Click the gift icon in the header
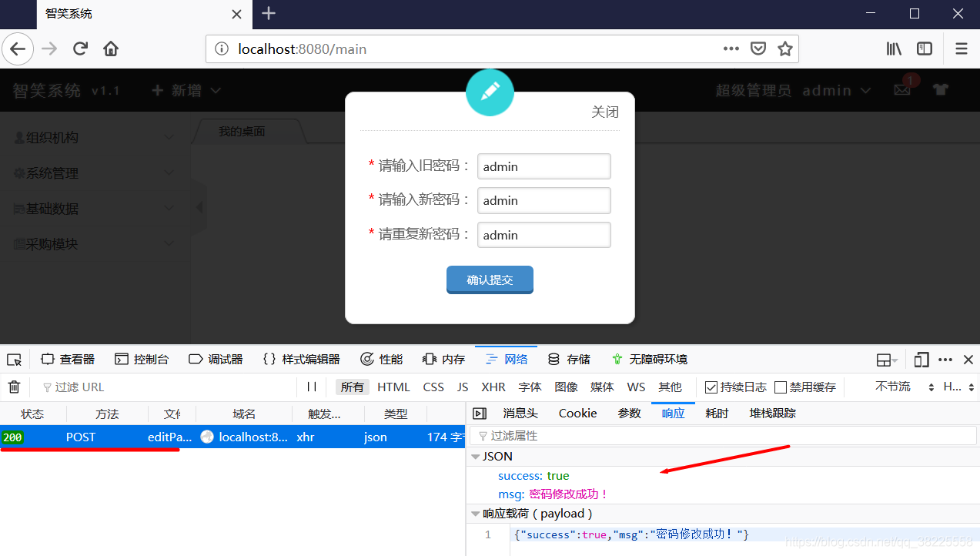The width and height of the screenshot is (980, 556). (x=940, y=90)
